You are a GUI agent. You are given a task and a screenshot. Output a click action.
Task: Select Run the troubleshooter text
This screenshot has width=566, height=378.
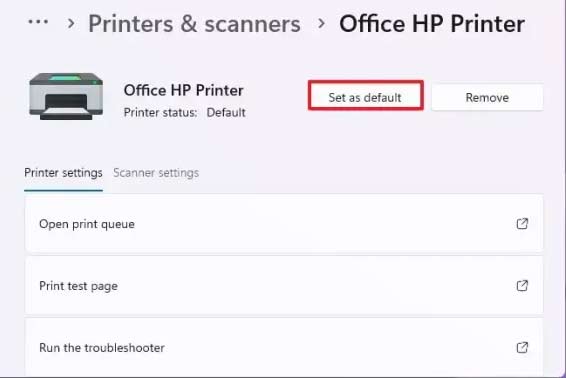pyautogui.click(x=102, y=348)
